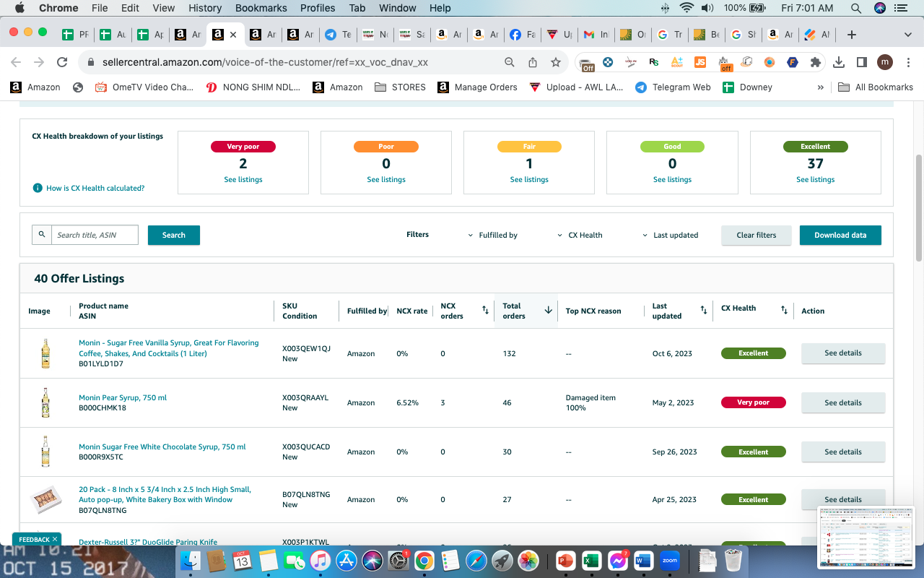See listings under Fair
The width and height of the screenshot is (924, 578).
529,179
